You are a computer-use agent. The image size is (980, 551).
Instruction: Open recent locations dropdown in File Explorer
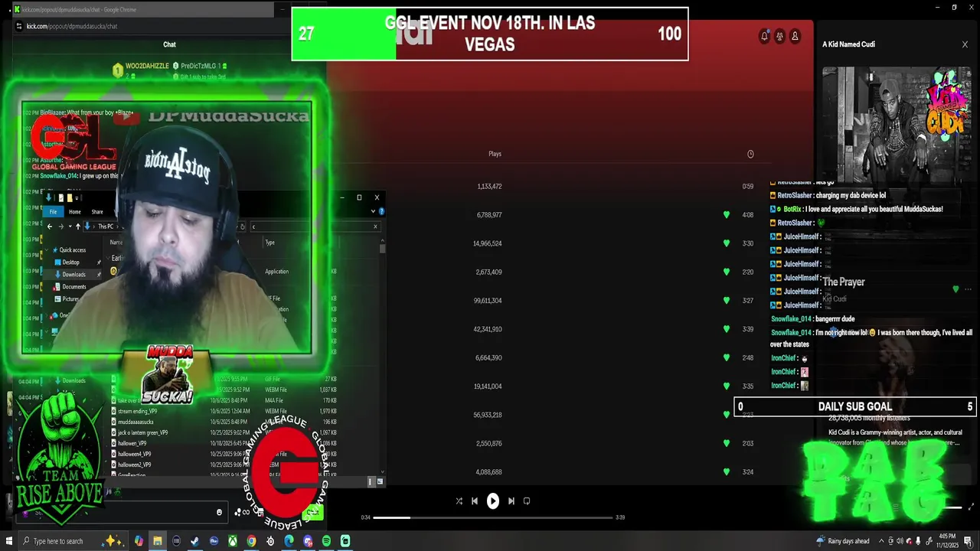coord(70,227)
